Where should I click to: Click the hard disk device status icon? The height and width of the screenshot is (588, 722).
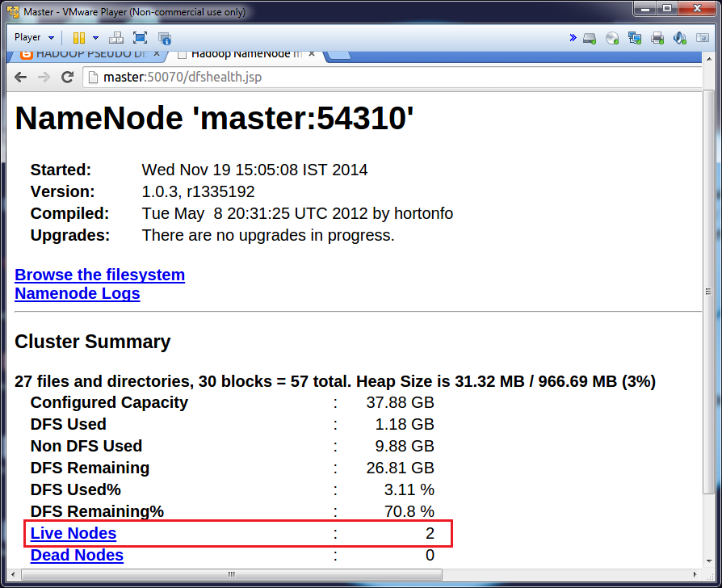click(x=590, y=38)
